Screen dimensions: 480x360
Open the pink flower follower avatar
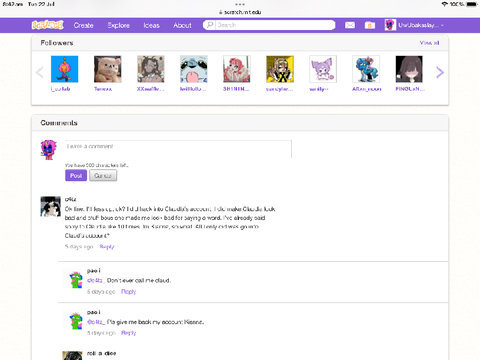64,69
